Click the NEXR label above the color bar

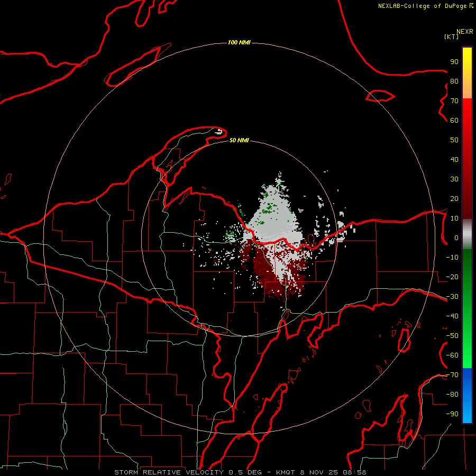pos(465,32)
